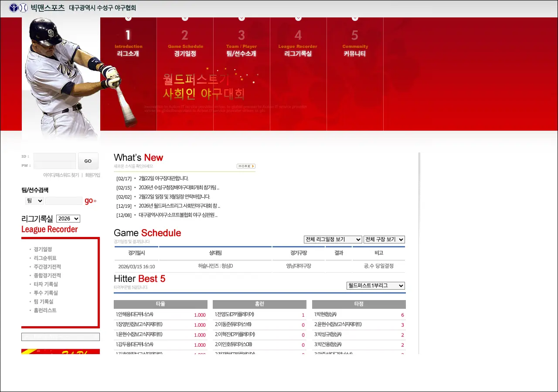Open the 2월22일 야구장대관합니다 news post
Screen dimensions: 558x392
pyautogui.click(x=163, y=179)
